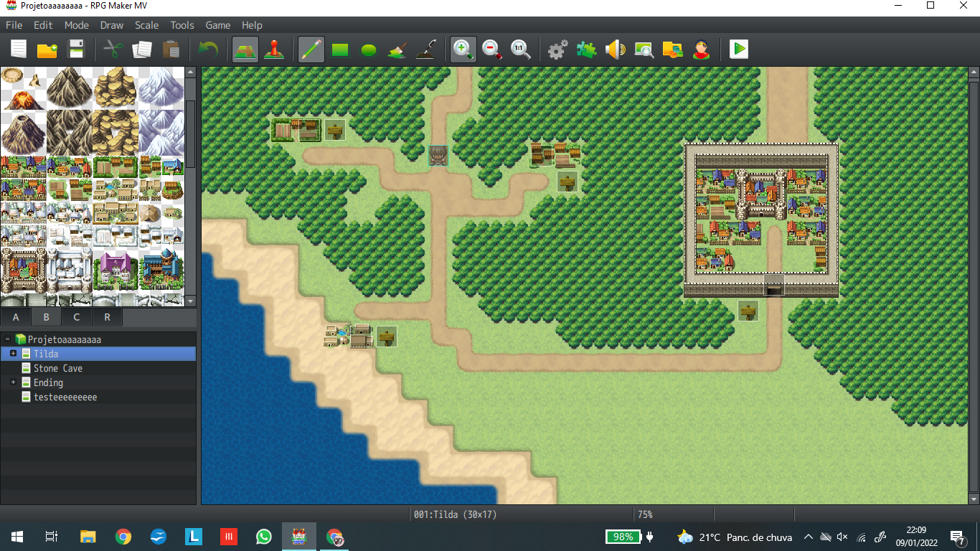This screenshot has width=980, height=551.
Task: Collapse the Projetoaaaaaaaa project tree
Action: (x=7, y=339)
